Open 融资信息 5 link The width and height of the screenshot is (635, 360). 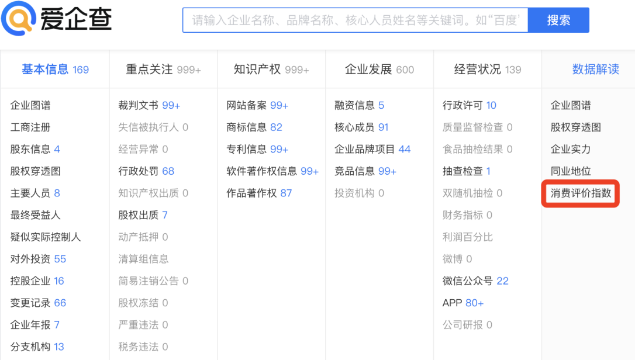tap(359, 105)
